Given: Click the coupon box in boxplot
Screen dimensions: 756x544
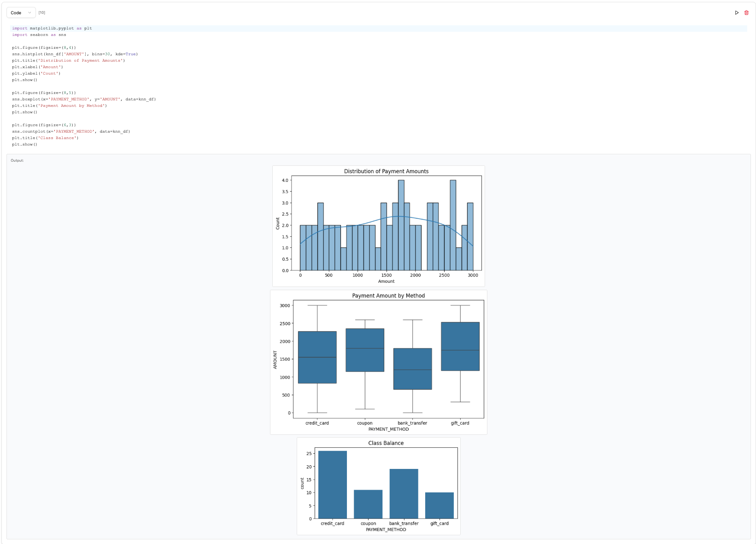Looking at the screenshot, I should point(365,350).
